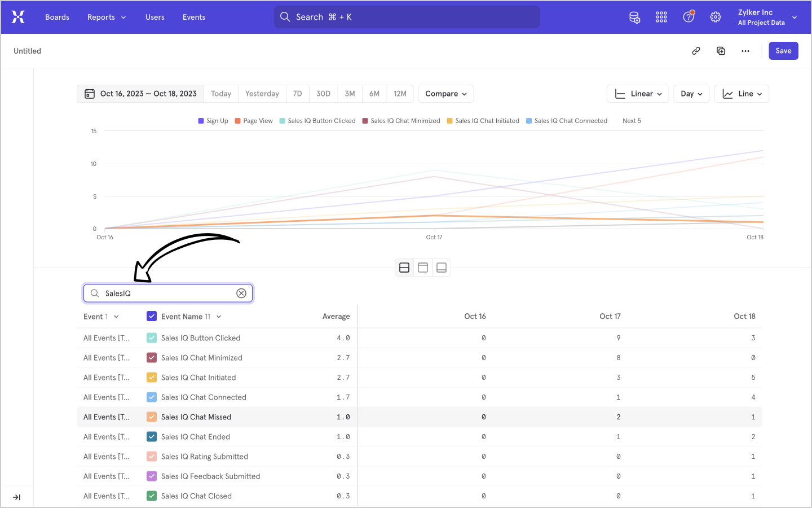Click the Page View legend color swatch

pyautogui.click(x=238, y=121)
